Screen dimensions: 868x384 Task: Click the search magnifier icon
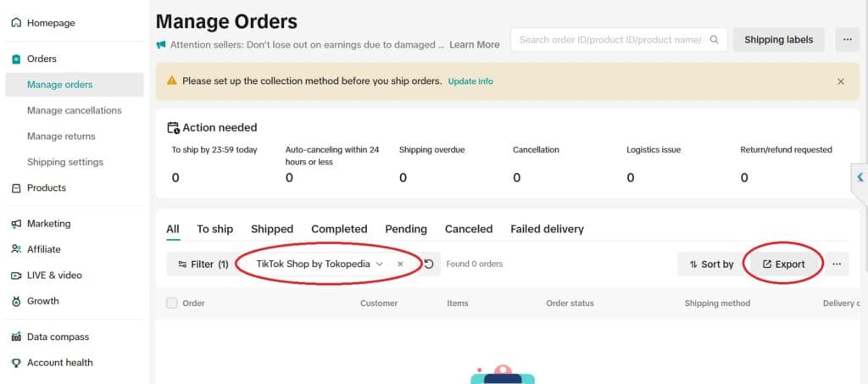715,40
